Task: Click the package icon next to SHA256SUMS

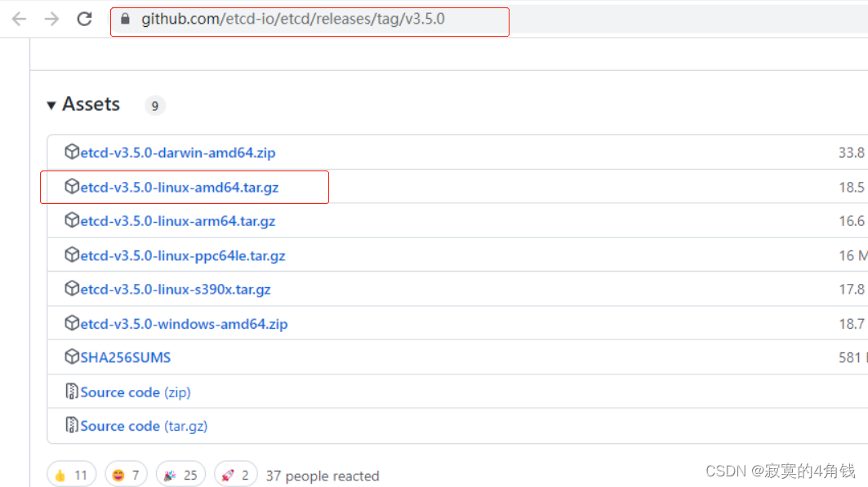Action: pyautogui.click(x=72, y=356)
